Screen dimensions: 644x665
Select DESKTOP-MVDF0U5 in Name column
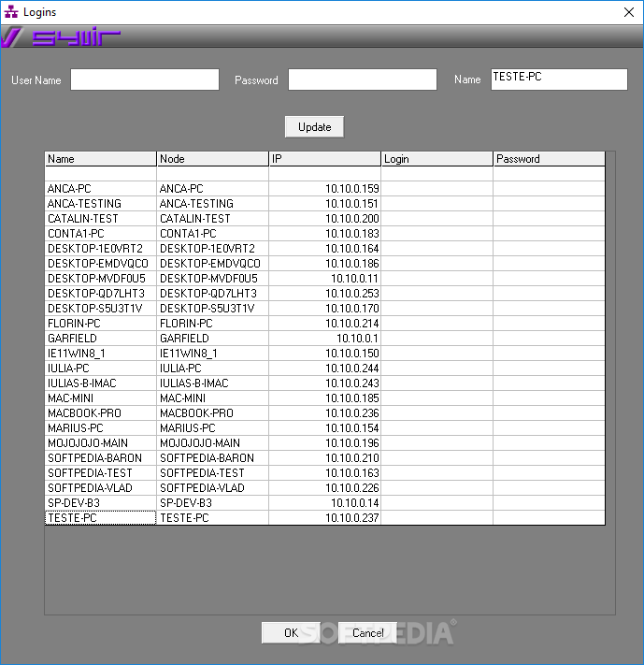(101, 278)
